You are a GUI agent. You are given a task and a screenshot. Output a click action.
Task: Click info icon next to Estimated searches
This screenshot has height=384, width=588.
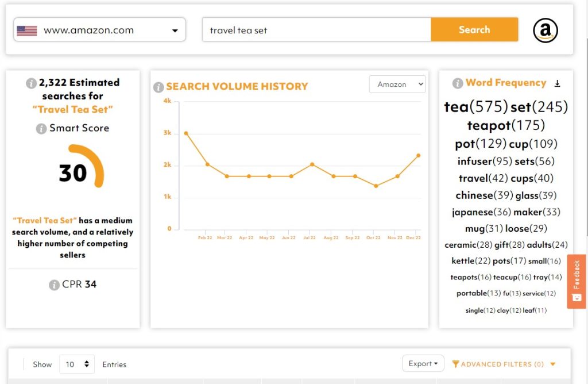(31, 83)
